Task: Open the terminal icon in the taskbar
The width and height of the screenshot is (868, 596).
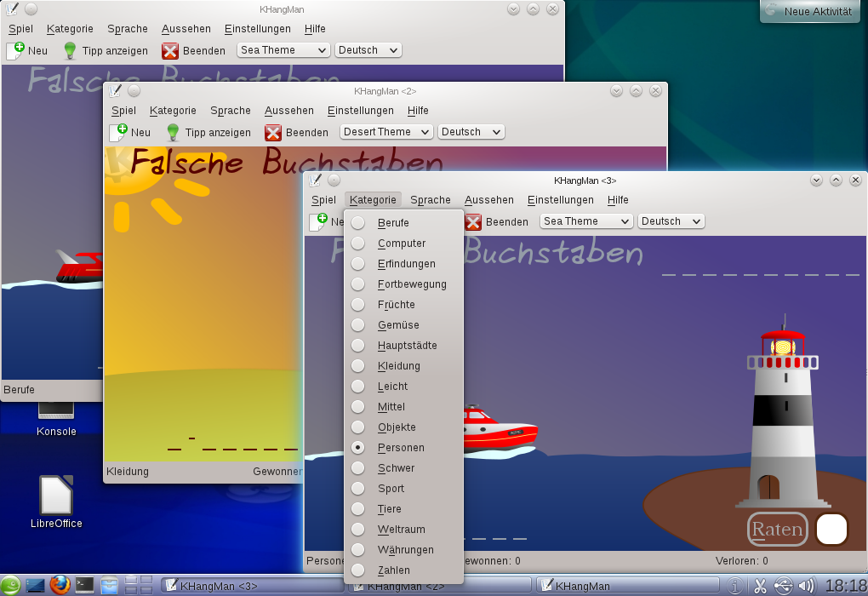Action: [x=85, y=585]
